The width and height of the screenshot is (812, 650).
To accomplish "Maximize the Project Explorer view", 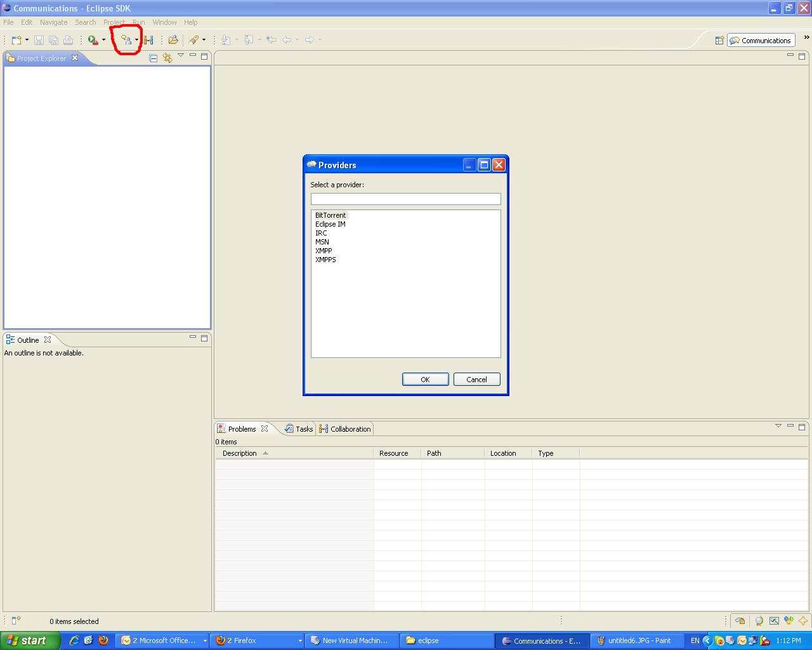I will pos(204,56).
